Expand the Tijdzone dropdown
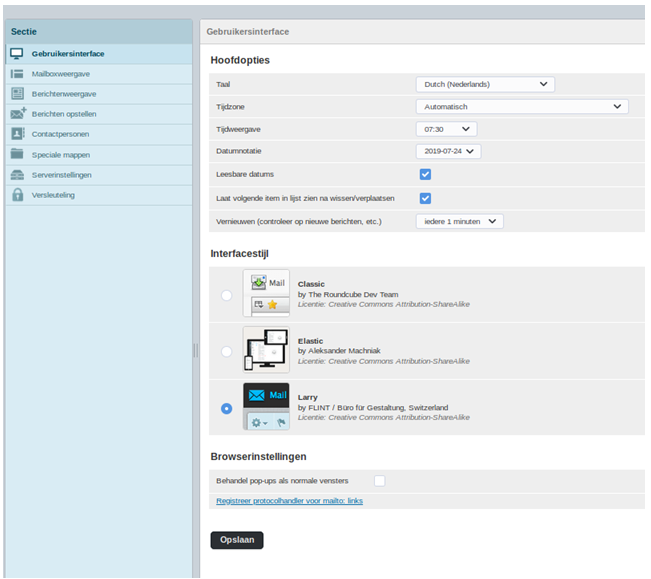 point(521,107)
